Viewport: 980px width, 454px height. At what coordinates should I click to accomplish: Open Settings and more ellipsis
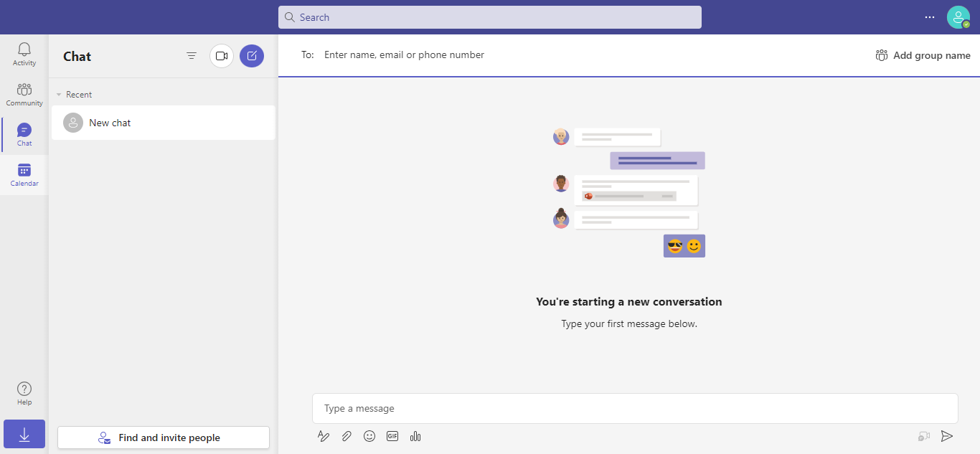tap(930, 17)
